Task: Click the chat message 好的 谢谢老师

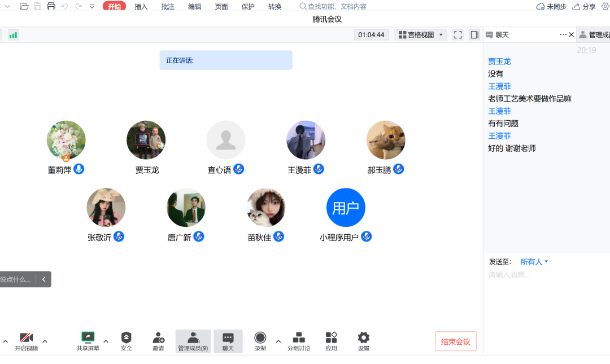Action: (x=512, y=148)
